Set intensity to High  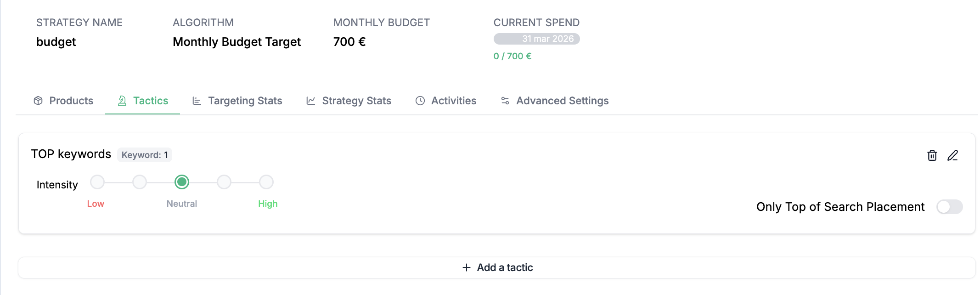pyautogui.click(x=266, y=182)
